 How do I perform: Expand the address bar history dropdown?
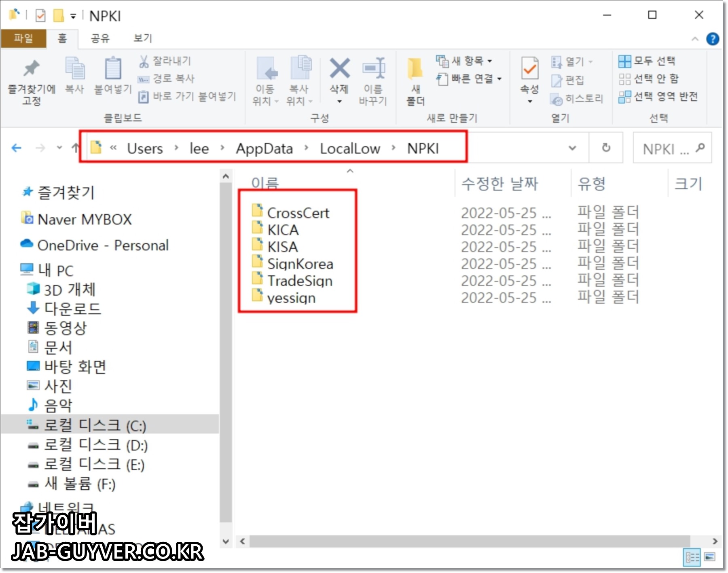click(572, 148)
